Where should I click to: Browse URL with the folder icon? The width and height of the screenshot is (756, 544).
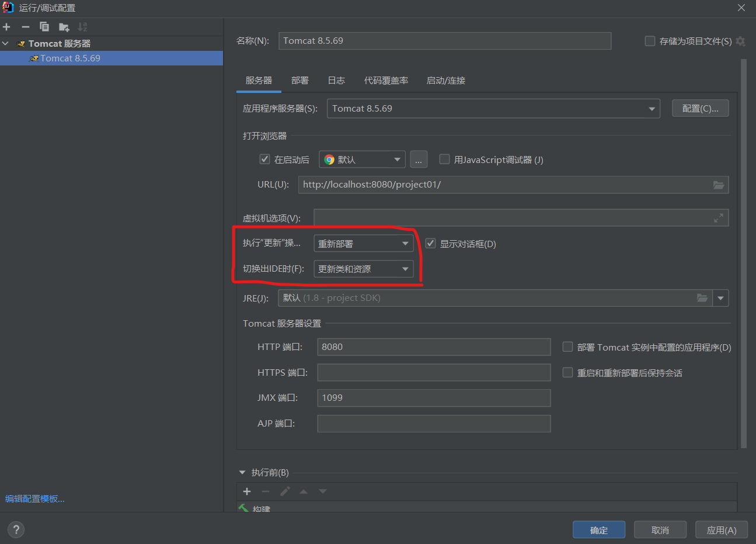[719, 185]
